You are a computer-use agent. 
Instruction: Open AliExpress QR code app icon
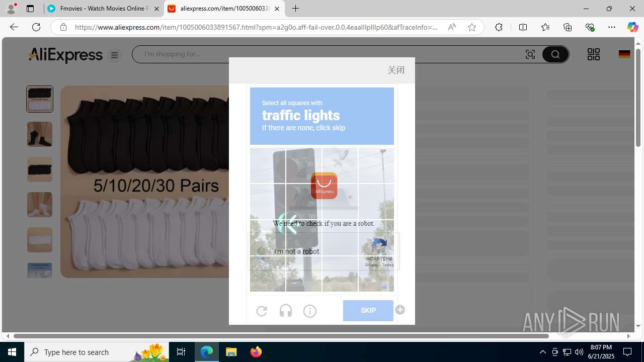pyautogui.click(x=594, y=54)
